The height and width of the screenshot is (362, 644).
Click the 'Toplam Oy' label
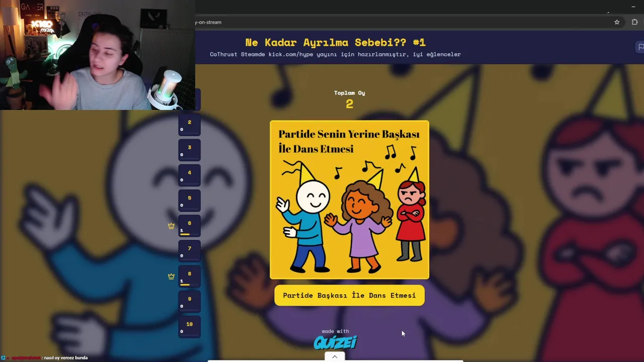[x=350, y=93]
